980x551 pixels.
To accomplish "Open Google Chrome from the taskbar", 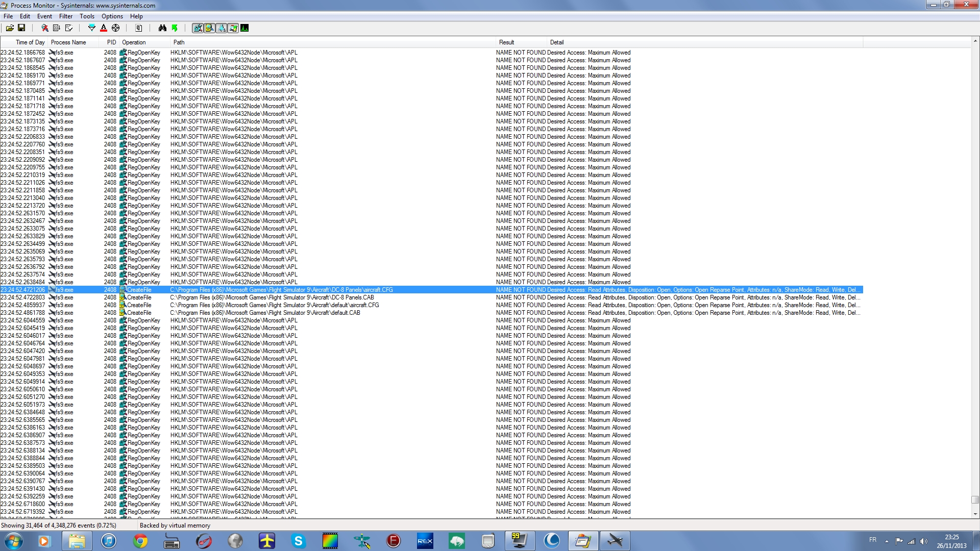I will (140, 541).
